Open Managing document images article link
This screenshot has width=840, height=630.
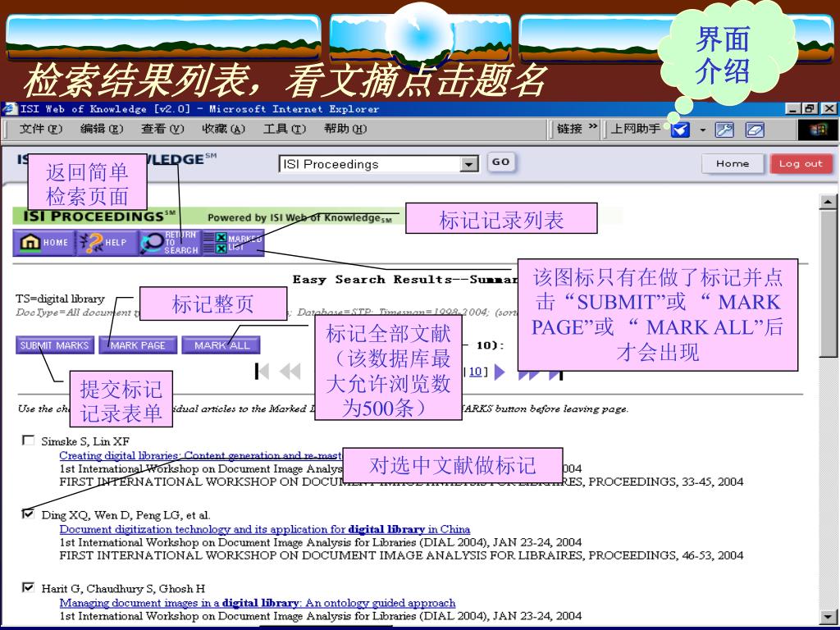tap(257, 603)
